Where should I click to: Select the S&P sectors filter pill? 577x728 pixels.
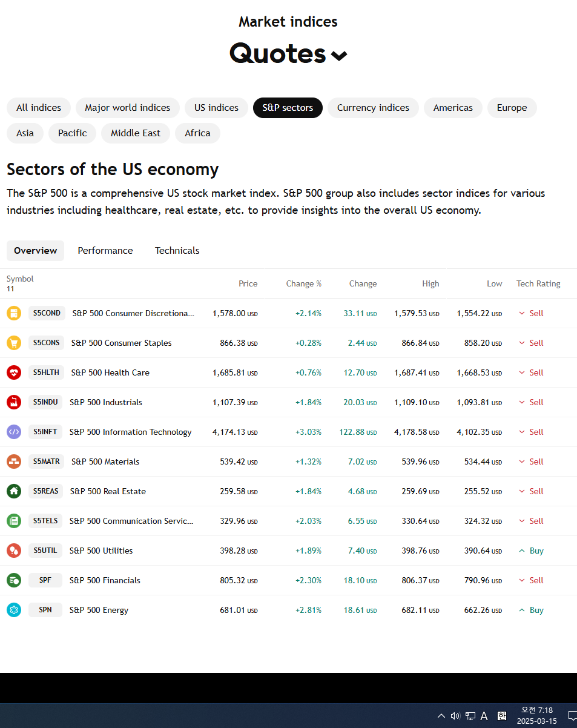coord(288,108)
